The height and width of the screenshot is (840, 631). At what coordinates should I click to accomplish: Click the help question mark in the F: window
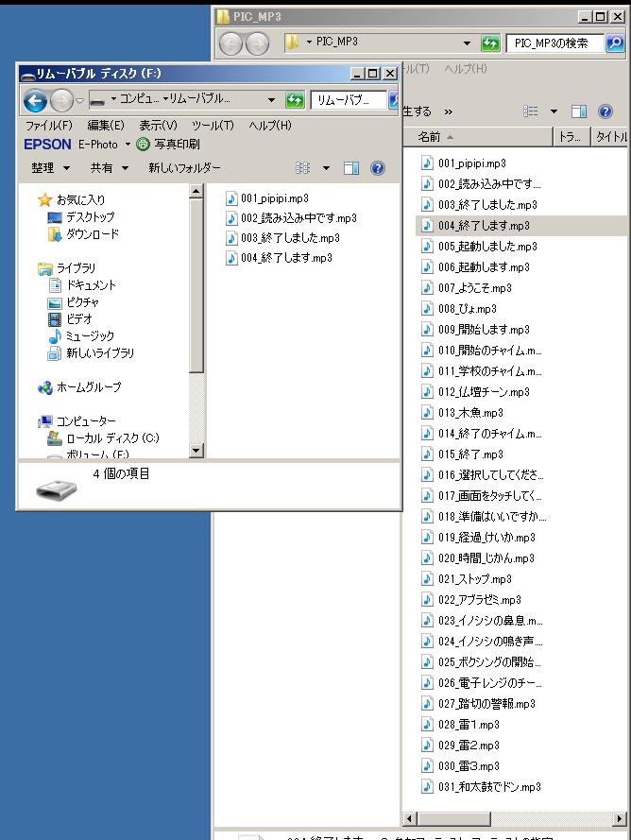378,168
